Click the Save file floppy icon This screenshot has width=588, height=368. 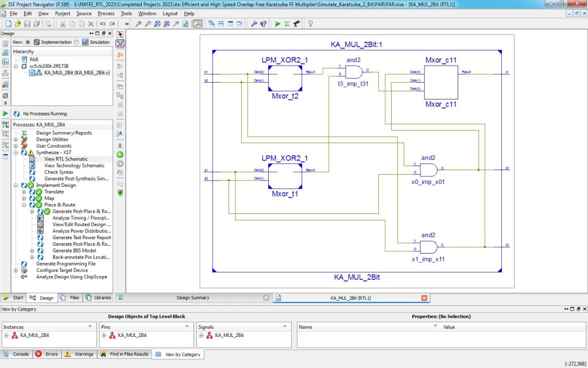[x=28, y=24]
